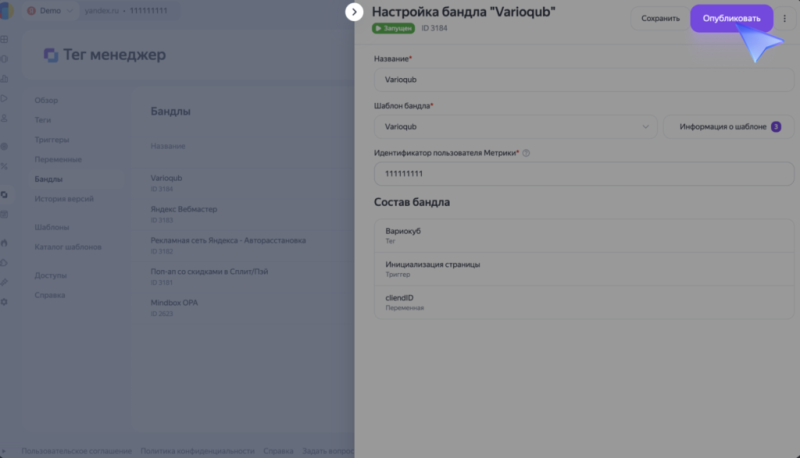Click the Название column header
This screenshot has width=800, height=458.
tap(168, 146)
